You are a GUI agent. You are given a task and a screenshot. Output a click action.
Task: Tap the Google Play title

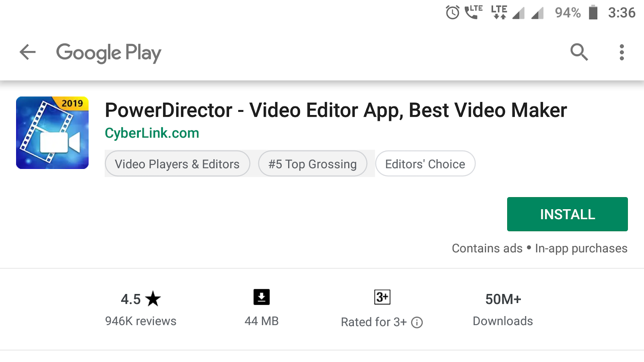tap(109, 53)
